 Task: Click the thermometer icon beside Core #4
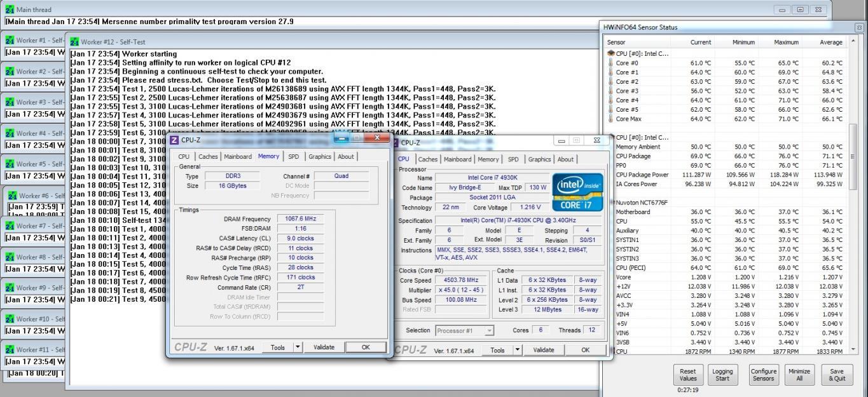(x=611, y=100)
